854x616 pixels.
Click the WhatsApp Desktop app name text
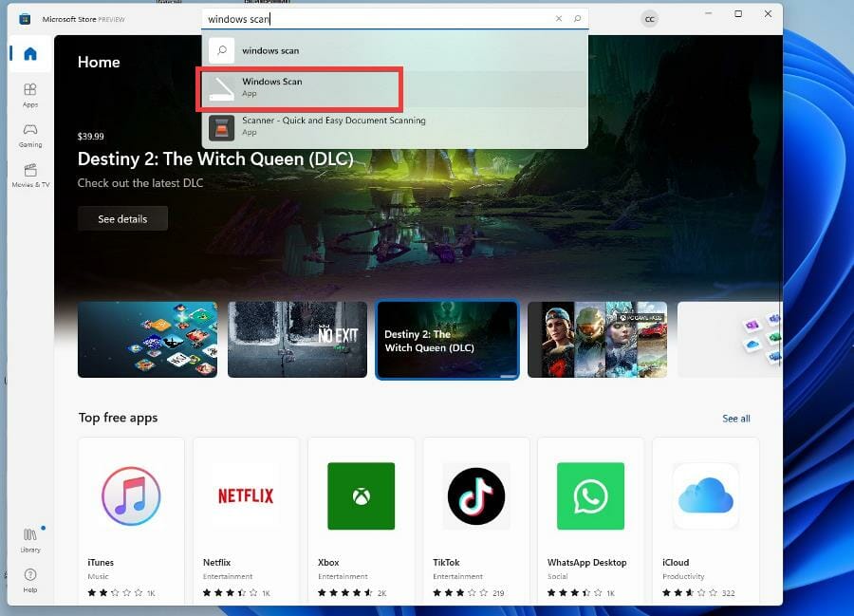coord(586,562)
